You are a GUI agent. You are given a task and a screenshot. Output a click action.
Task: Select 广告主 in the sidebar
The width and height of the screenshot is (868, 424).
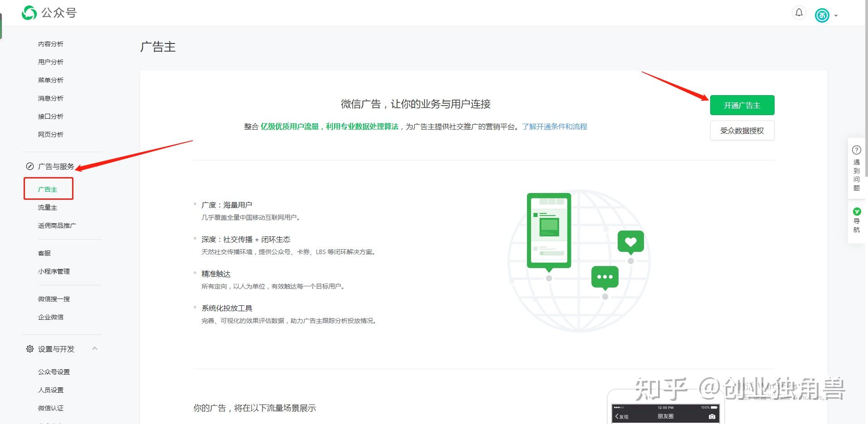[48, 189]
